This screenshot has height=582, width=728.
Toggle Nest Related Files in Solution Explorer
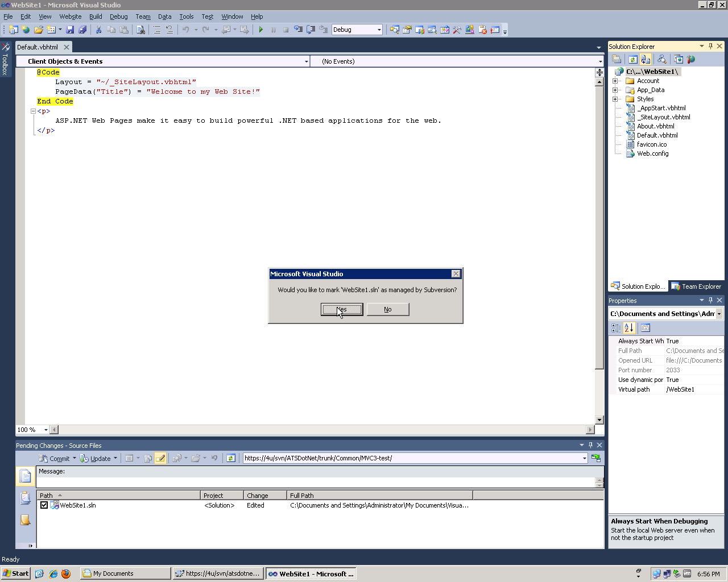click(x=646, y=59)
